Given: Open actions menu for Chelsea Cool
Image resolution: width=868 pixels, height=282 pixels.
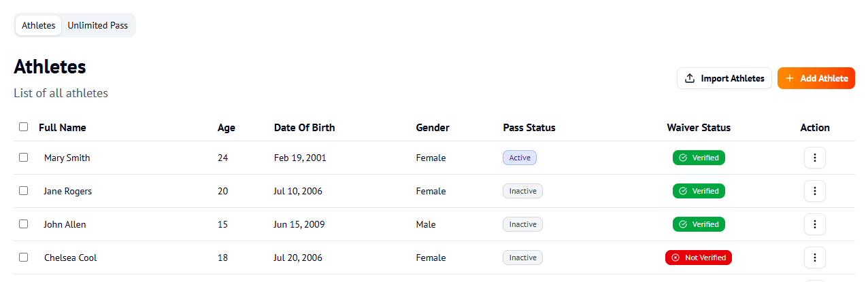Looking at the screenshot, I should click(814, 258).
